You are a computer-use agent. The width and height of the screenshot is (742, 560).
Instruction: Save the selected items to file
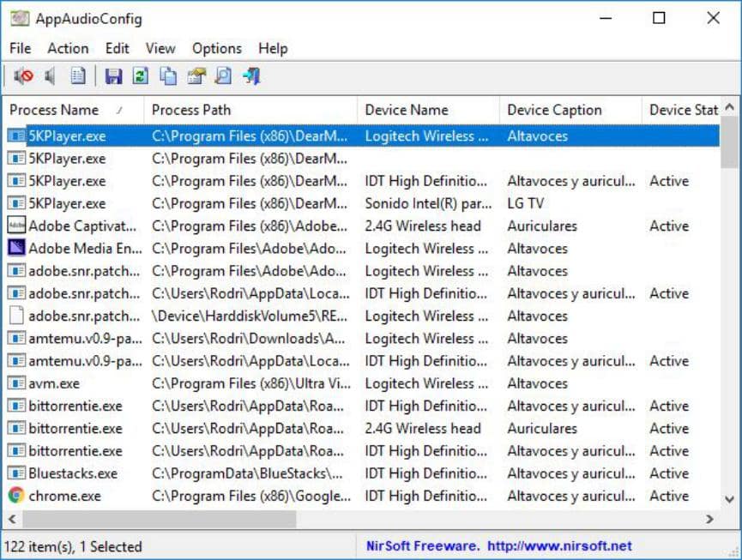(x=114, y=76)
